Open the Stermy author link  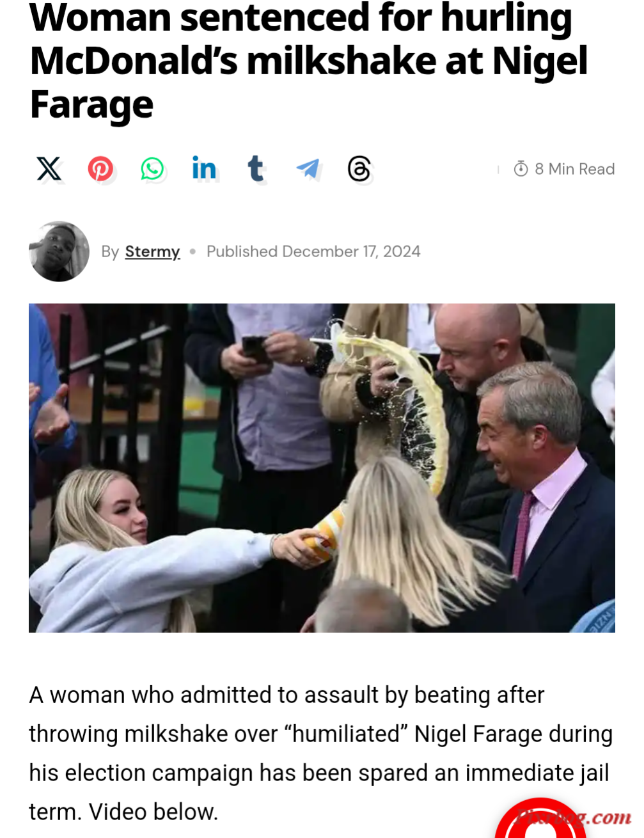tap(152, 252)
